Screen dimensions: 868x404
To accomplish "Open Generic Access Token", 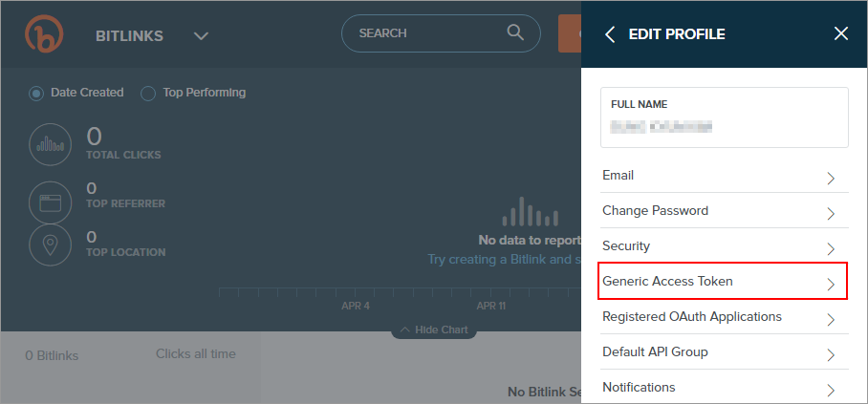I will click(723, 282).
